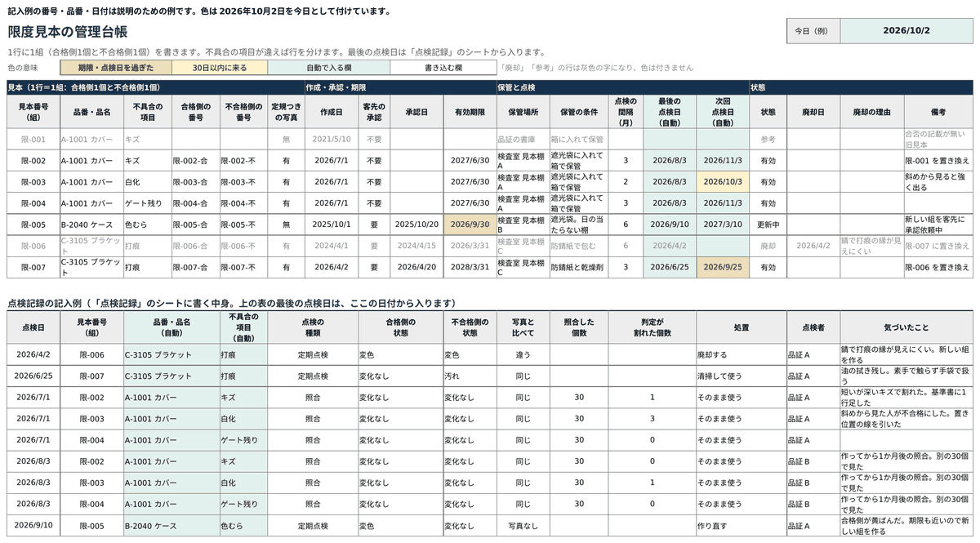Click the reject-side condition cell 汚れ
This screenshot has width=980, height=543.
[470, 376]
